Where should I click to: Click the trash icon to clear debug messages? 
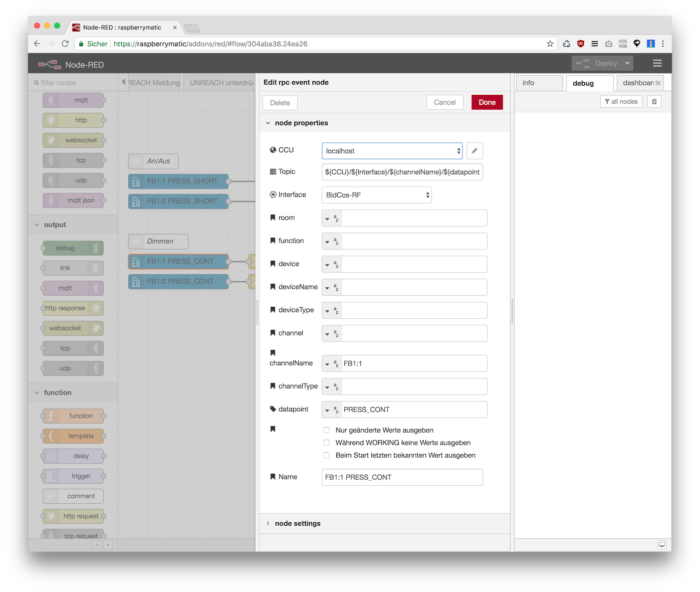[654, 102]
